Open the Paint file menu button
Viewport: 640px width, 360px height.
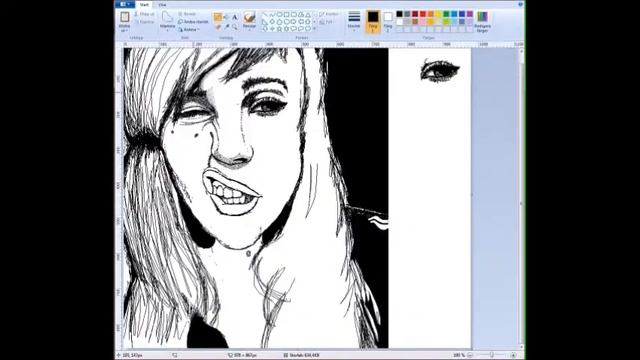(124, 4)
